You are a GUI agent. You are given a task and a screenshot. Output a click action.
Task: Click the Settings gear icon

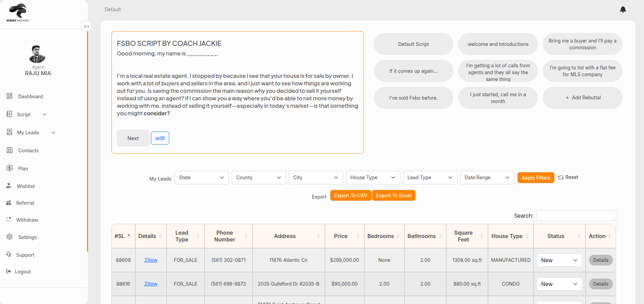10,237
